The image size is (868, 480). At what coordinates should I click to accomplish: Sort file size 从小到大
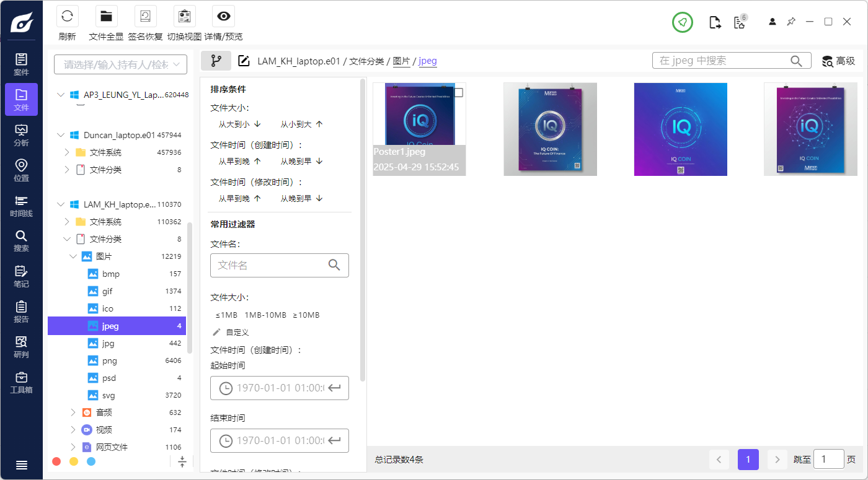301,124
